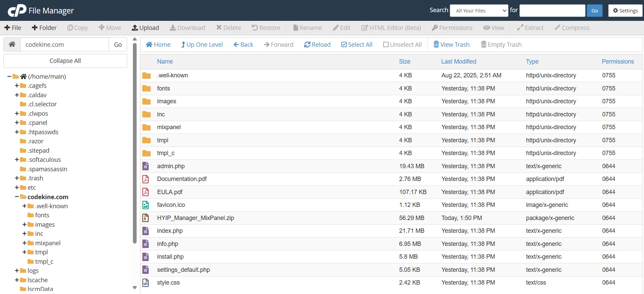
Task: Open HTML Editor (Beta)
Action: click(391, 28)
